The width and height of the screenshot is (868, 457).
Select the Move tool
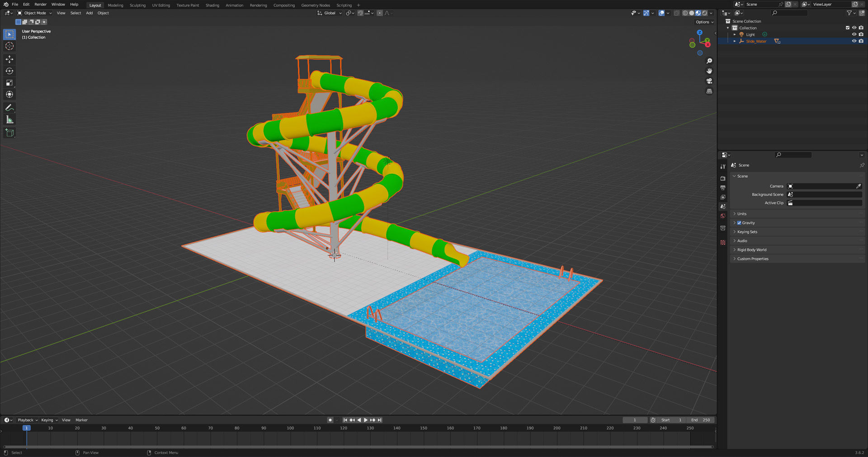[9, 59]
